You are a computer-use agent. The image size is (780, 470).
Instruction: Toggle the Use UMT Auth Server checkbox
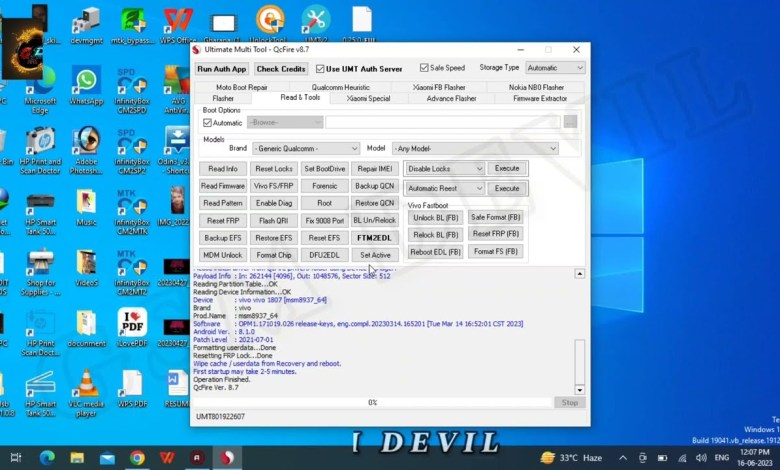(320, 69)
